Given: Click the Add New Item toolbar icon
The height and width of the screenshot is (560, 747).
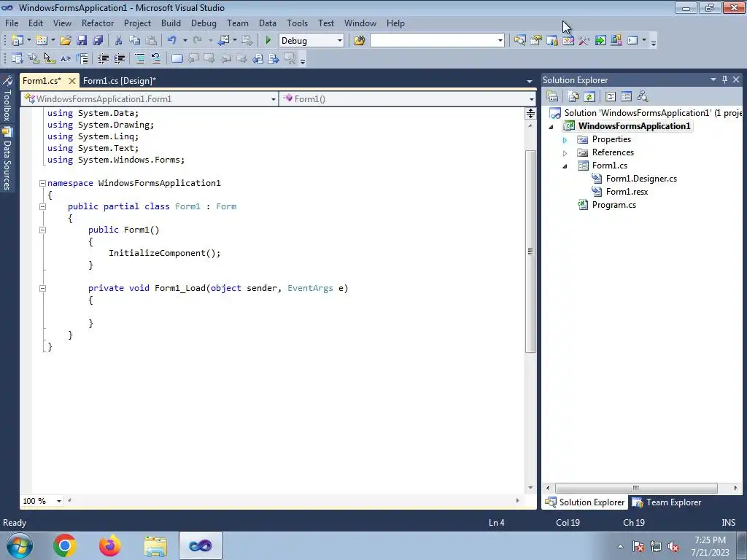Looking at the screenshot, I should 42,41.
